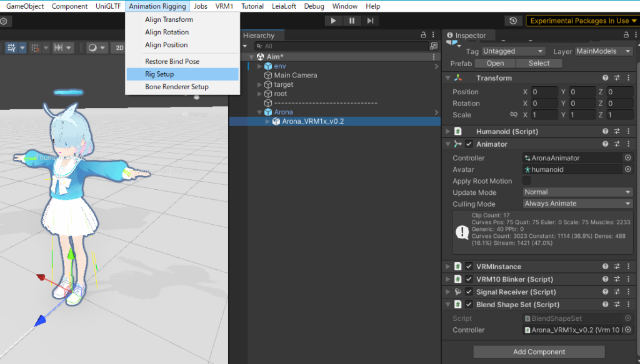Open Transform component help icon
640x364 pixels.
point(605,78)
